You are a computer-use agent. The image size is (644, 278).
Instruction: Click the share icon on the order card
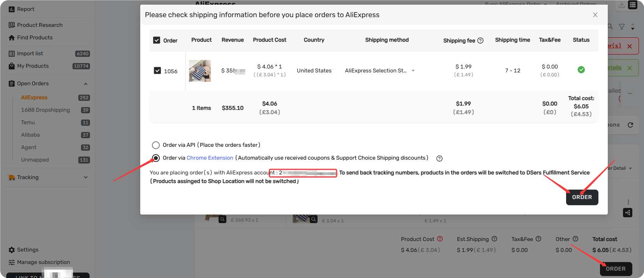point(628,213)
